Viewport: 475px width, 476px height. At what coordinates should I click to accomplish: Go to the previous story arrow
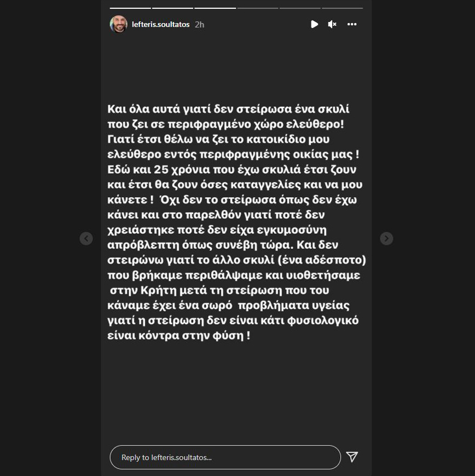coord(86,238)
